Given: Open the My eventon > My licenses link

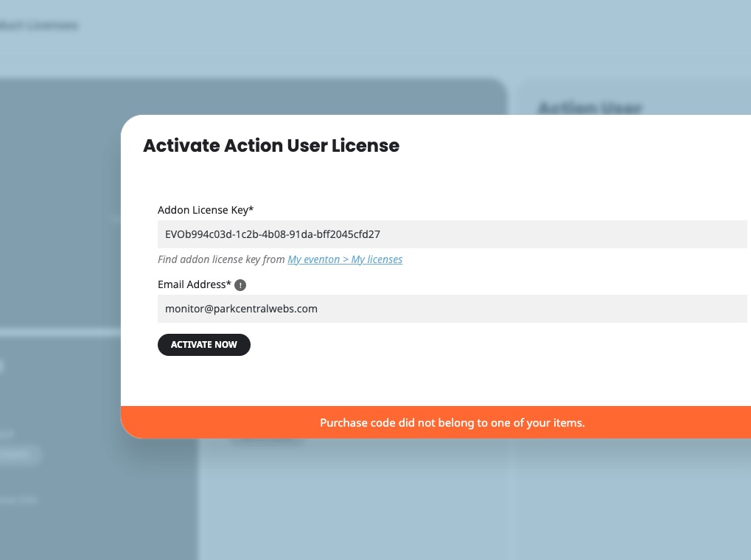Looking at the screenshot, I should [x=345, y=259].
